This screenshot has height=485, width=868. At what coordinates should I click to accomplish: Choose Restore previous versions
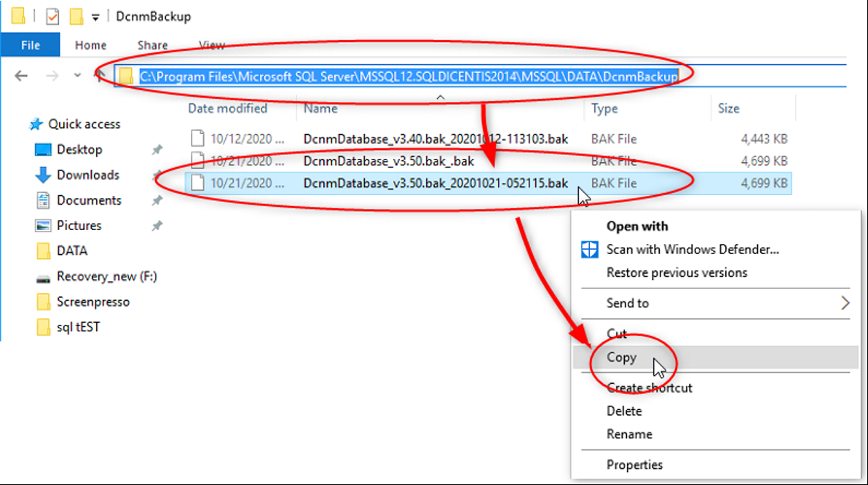pos(676,273)
